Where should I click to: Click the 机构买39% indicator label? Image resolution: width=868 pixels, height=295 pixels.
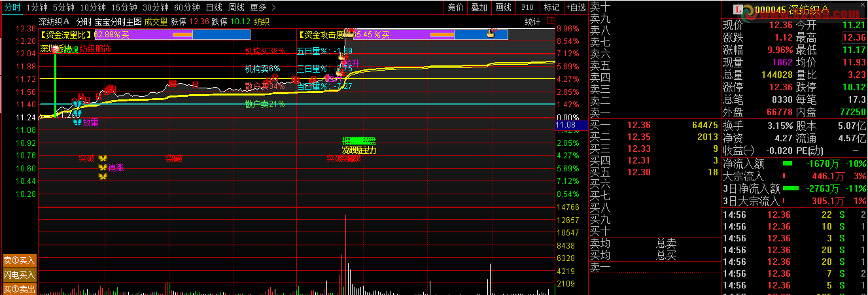pyautogui.click(x=265, y=50)
